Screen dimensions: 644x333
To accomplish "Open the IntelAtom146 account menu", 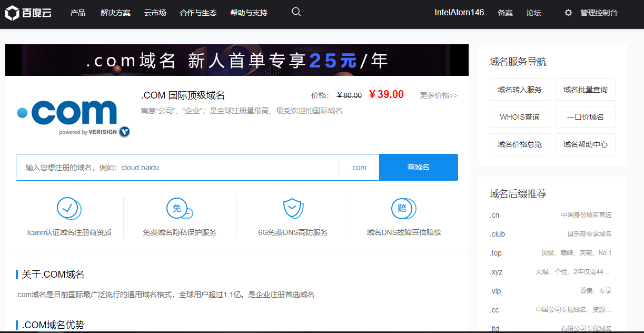I will pos(459,13).
